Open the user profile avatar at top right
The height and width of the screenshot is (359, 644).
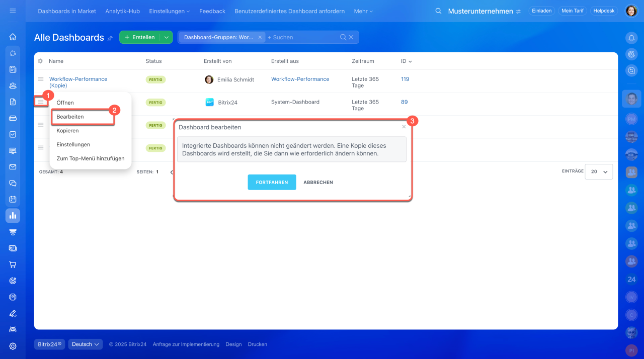point(631,11)
